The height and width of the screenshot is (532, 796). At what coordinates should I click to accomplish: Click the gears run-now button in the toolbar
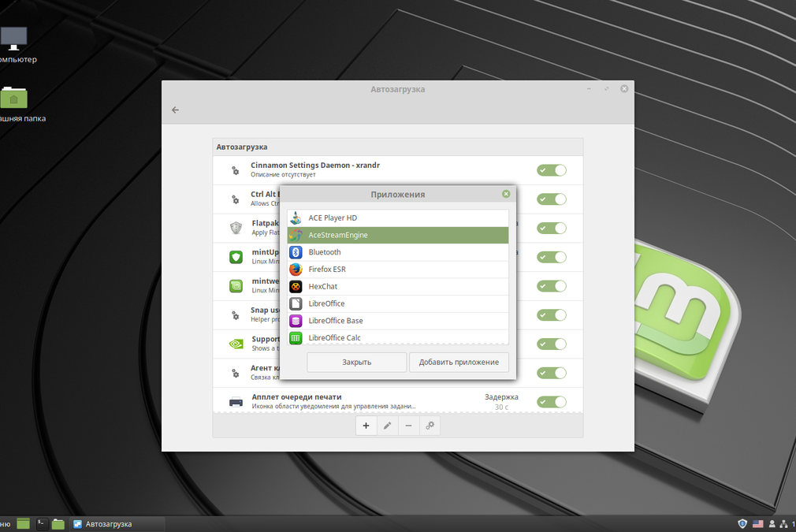tap(430, 426)
